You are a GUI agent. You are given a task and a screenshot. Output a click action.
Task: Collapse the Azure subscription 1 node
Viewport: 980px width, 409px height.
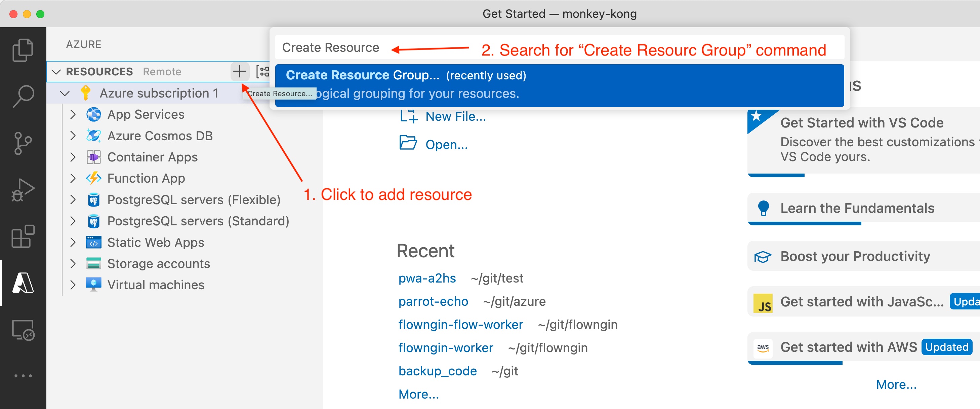click(65, 93)
